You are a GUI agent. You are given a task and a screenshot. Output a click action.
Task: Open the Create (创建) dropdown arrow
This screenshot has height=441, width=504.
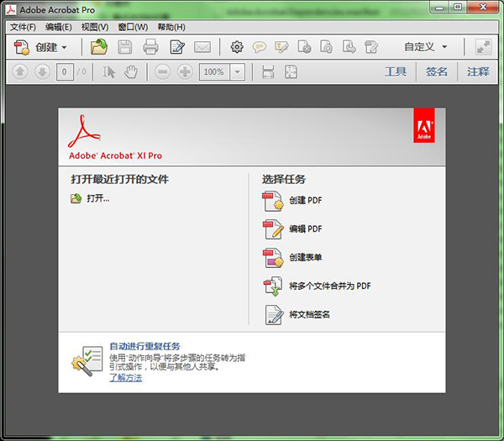click(65, 48)
